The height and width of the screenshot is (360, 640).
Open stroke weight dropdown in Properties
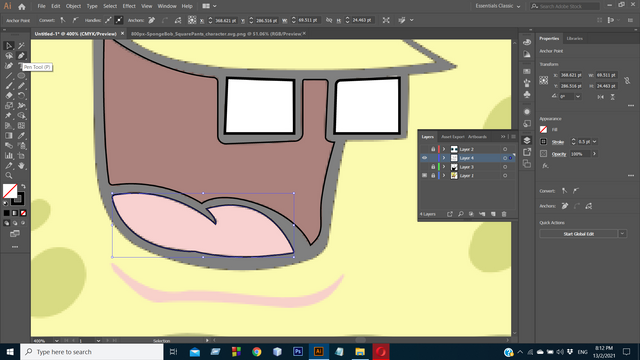point(595,142)
